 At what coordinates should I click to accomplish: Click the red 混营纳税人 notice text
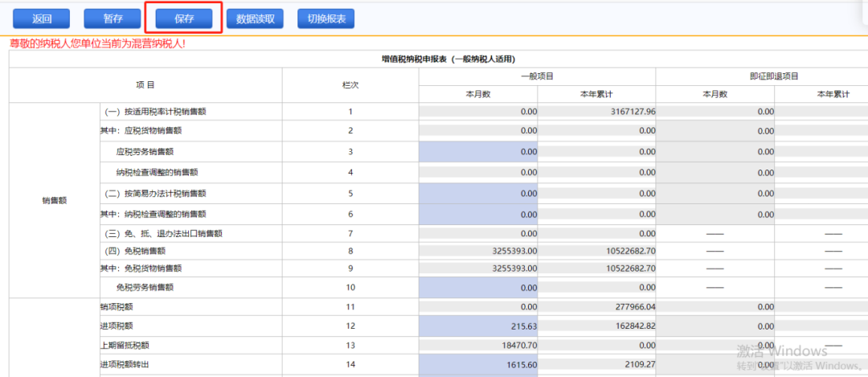coord(97,43)
